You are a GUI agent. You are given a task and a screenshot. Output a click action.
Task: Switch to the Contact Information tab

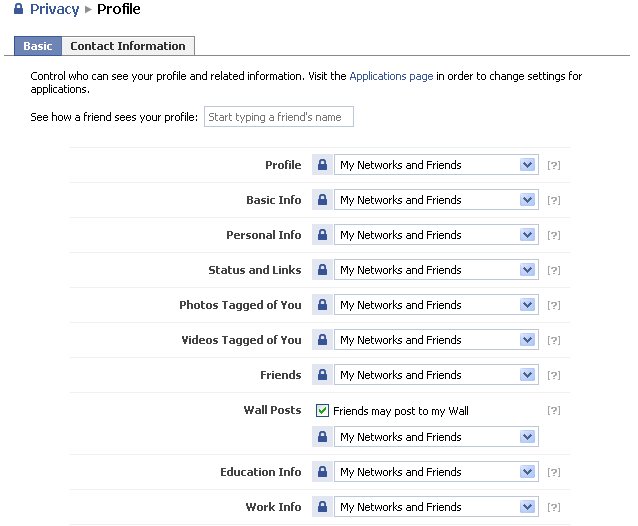(127, 46)
